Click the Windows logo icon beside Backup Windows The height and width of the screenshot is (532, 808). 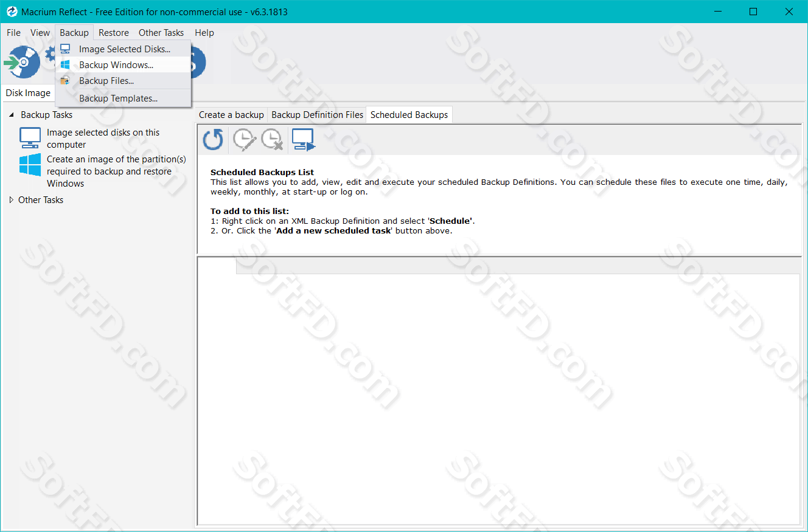(65, 65)
